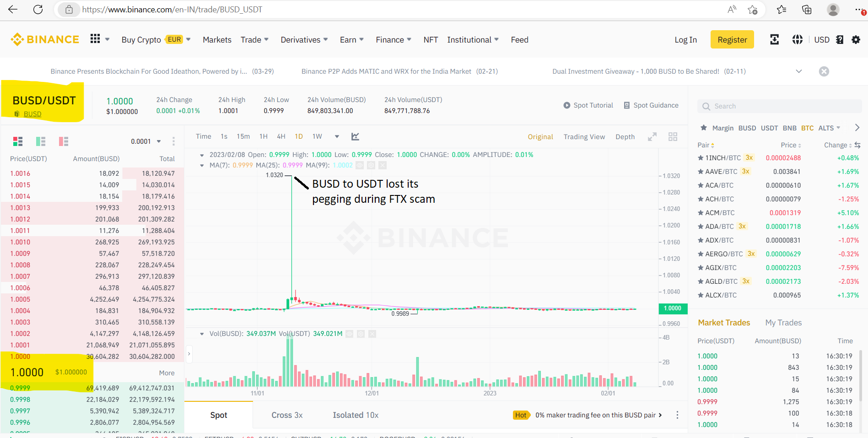Viewport: 868px width, 438px height.
Task: Collapse the MA indicator legend
Action: point(202,165)
